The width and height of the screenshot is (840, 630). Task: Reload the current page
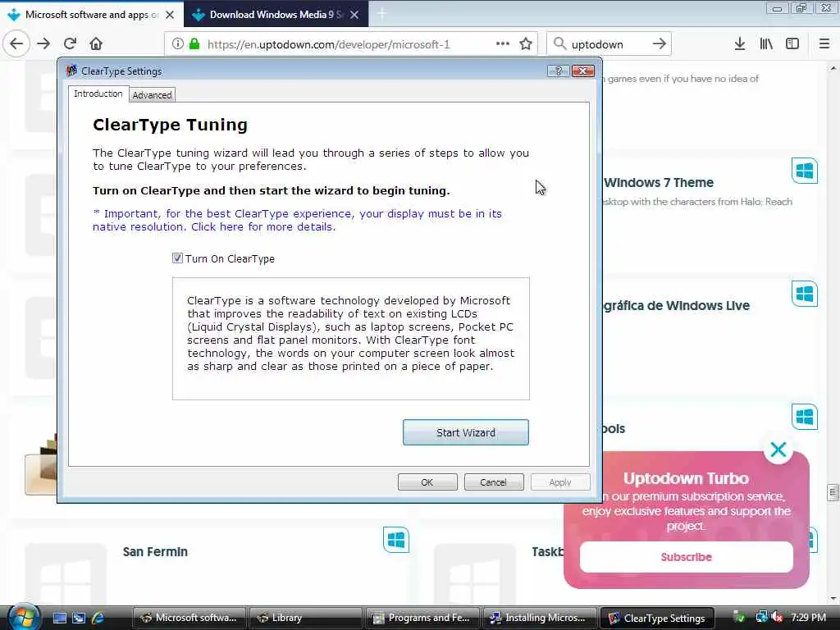click(x=71, y=44)
